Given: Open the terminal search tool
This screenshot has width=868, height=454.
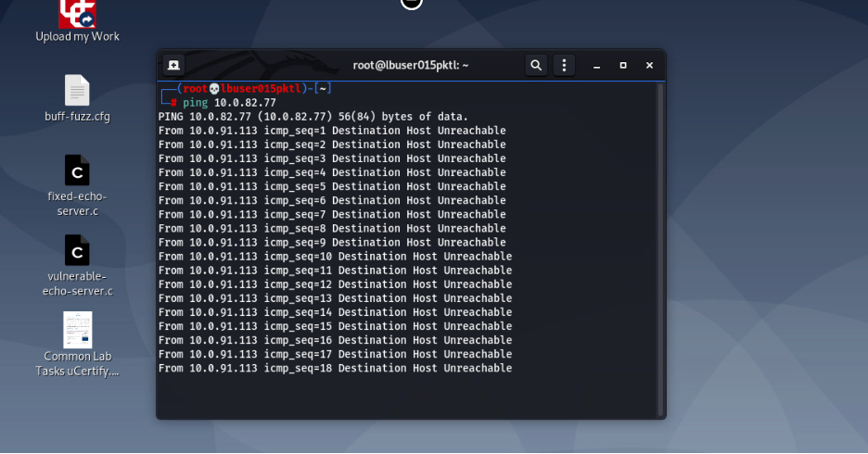Looking at the screenshot, I should (x=536, y=65).
